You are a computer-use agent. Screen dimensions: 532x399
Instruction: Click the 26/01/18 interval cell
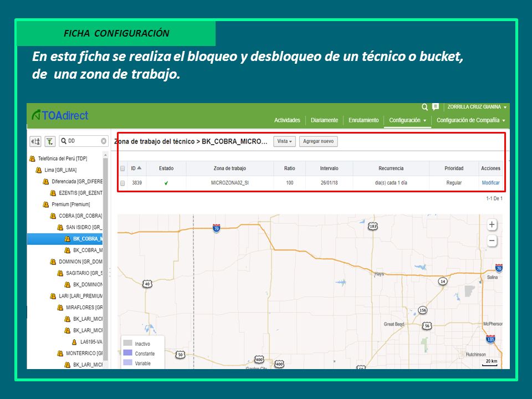tap(329, 183)
